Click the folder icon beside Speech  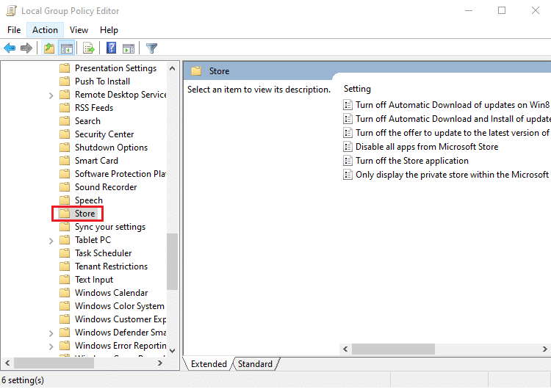(65, 200)
